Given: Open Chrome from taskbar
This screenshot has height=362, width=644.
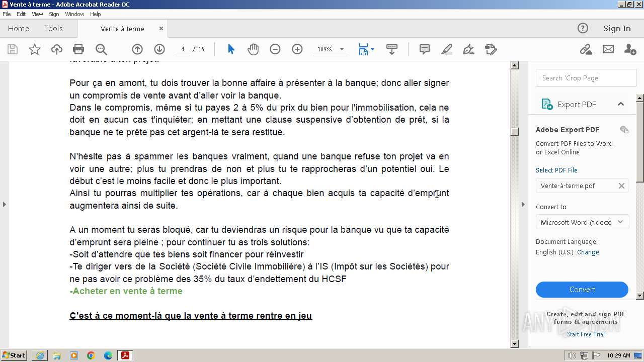Looking at the screenshot, I should coord(91,355).
